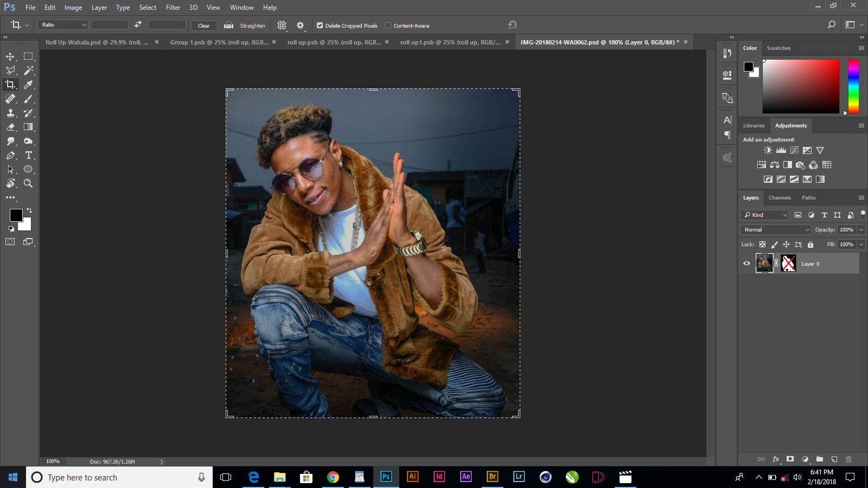Select the Healing Brush tool
Image resolution: width=868 pixels, height=488 pixels.
click(10, 99)
